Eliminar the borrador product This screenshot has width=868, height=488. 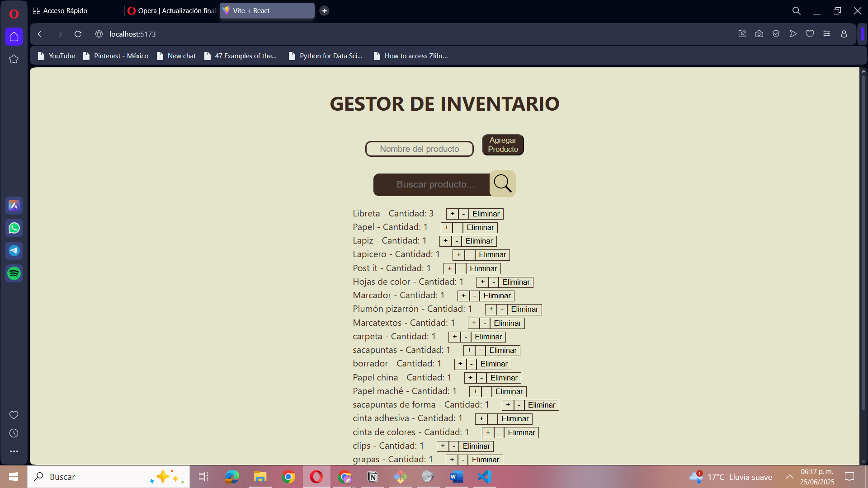494,364
